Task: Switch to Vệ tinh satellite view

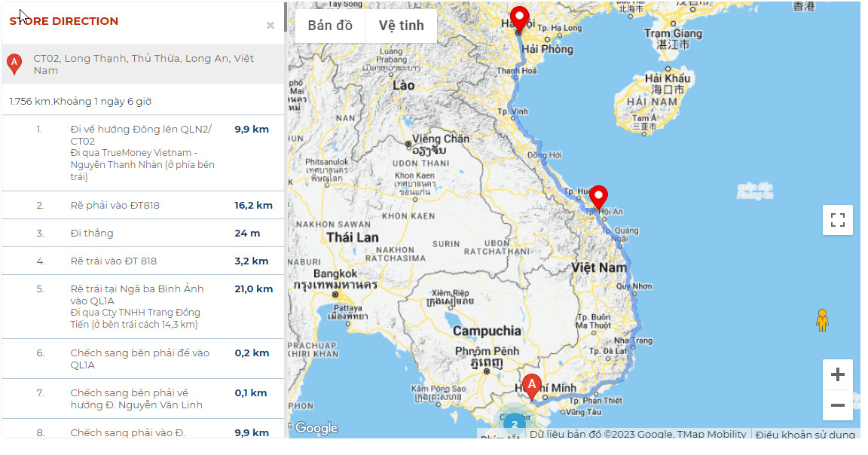Action: point(401,26)
